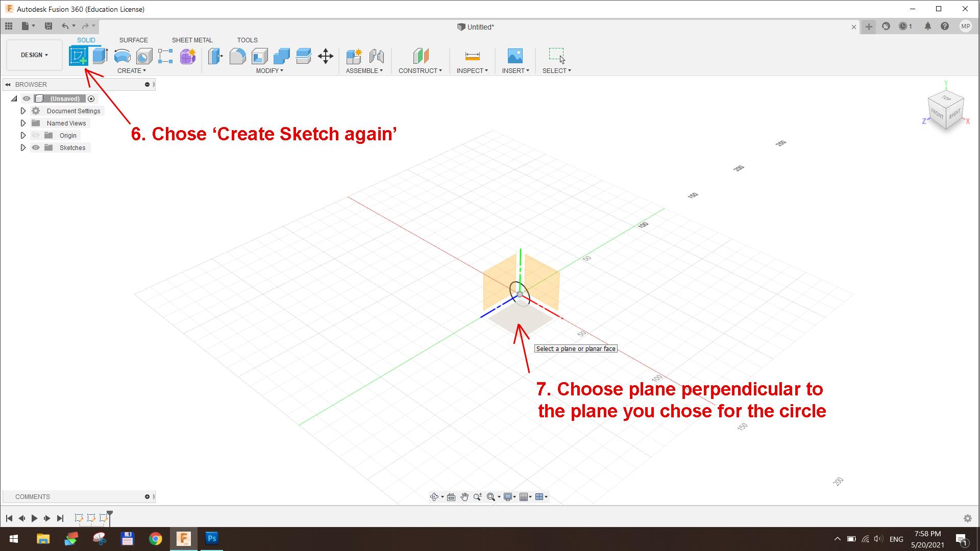Viewport: 980px width, 551px height.
Task: Select the Revolve tool in Create
Action: pos(122,56)
